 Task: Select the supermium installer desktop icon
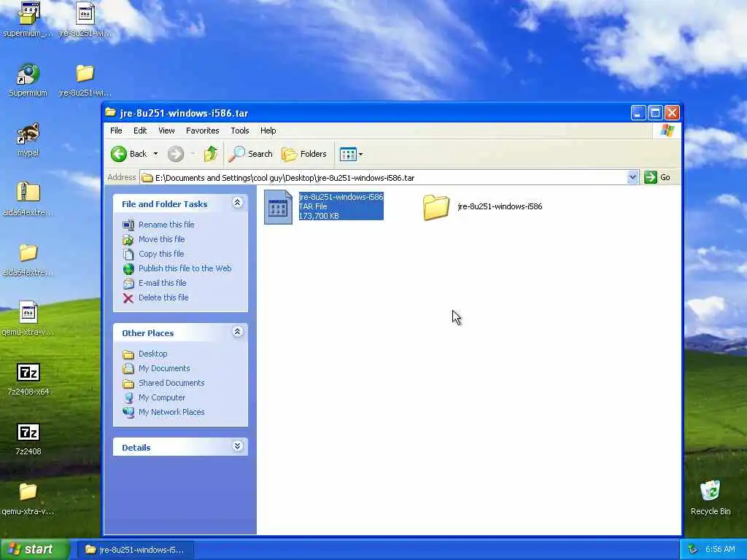pyautogui.click(x=28, y=20)
